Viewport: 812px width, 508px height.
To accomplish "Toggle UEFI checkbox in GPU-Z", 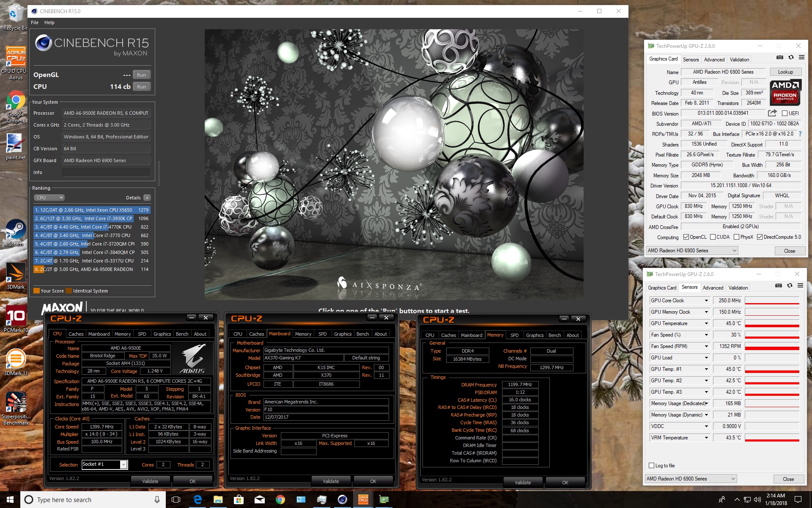I will coord(785,113).
